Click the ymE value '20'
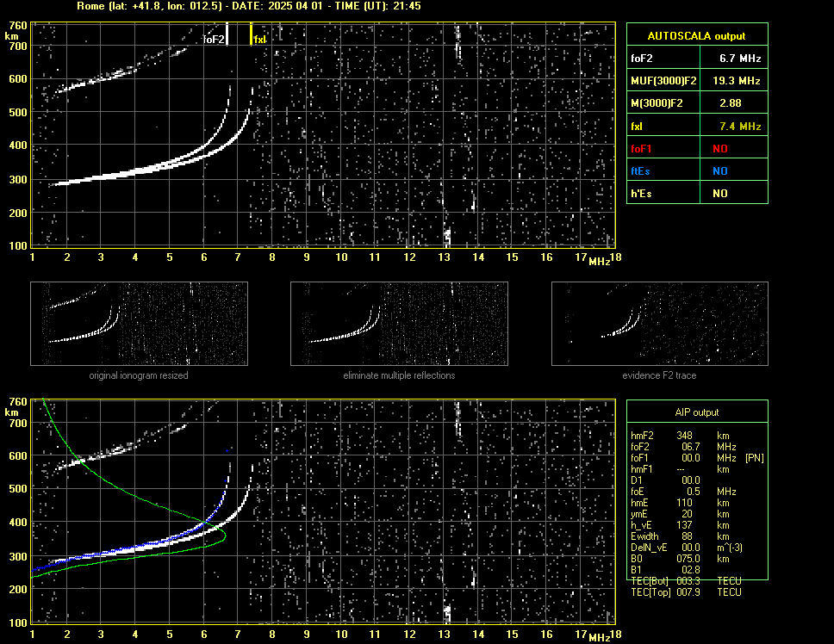 (688, 514)
